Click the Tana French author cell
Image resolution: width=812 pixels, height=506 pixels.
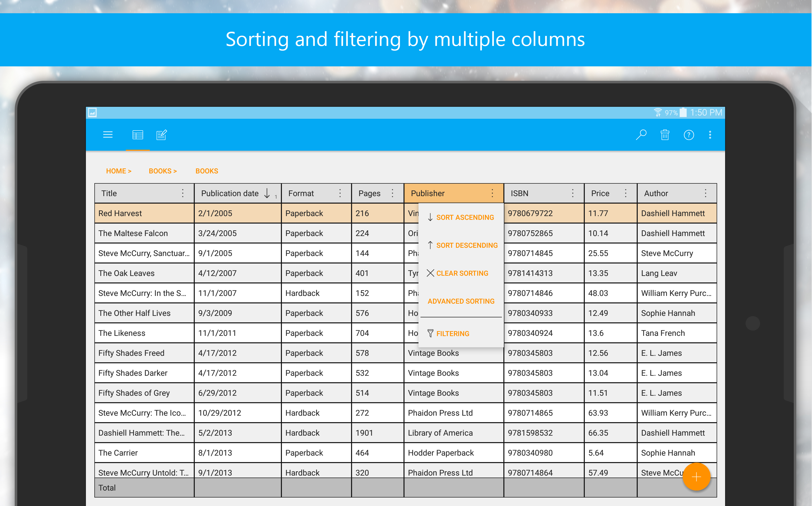(677, 333)
